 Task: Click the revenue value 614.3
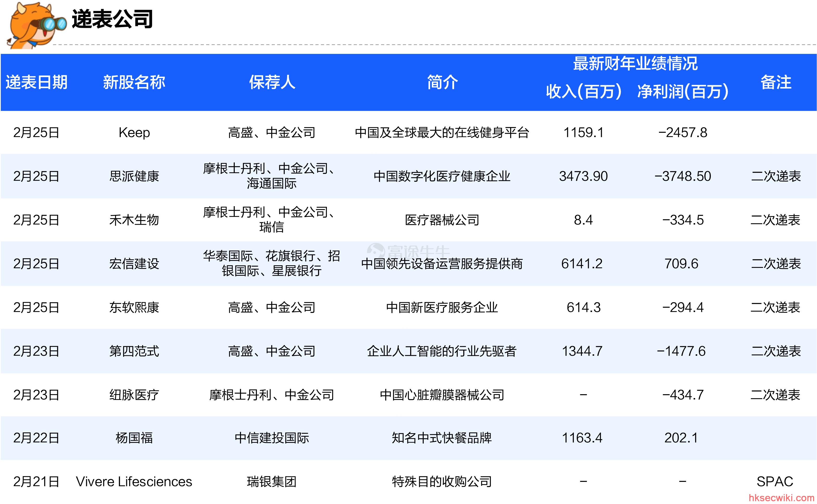[x=584, y=307]
